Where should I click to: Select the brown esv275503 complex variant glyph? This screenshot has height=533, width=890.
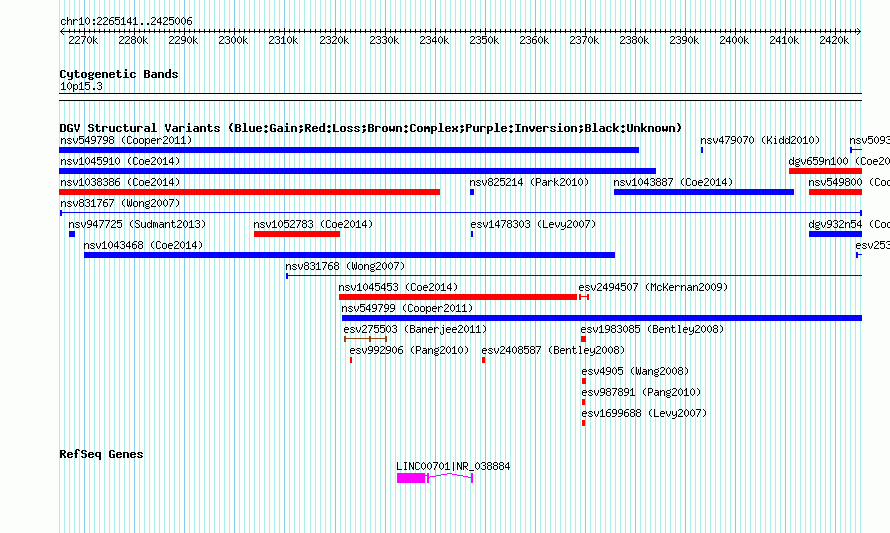click(x=366, y=339)
